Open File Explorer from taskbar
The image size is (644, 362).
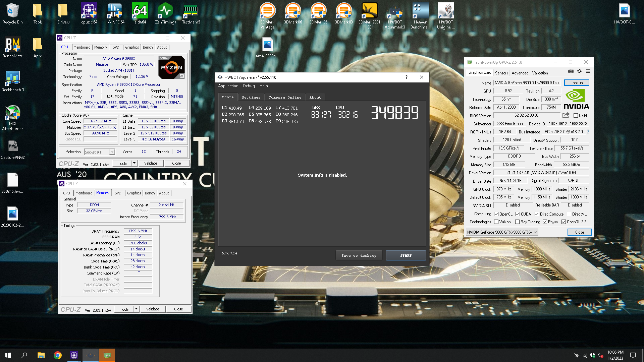(41, 355)
